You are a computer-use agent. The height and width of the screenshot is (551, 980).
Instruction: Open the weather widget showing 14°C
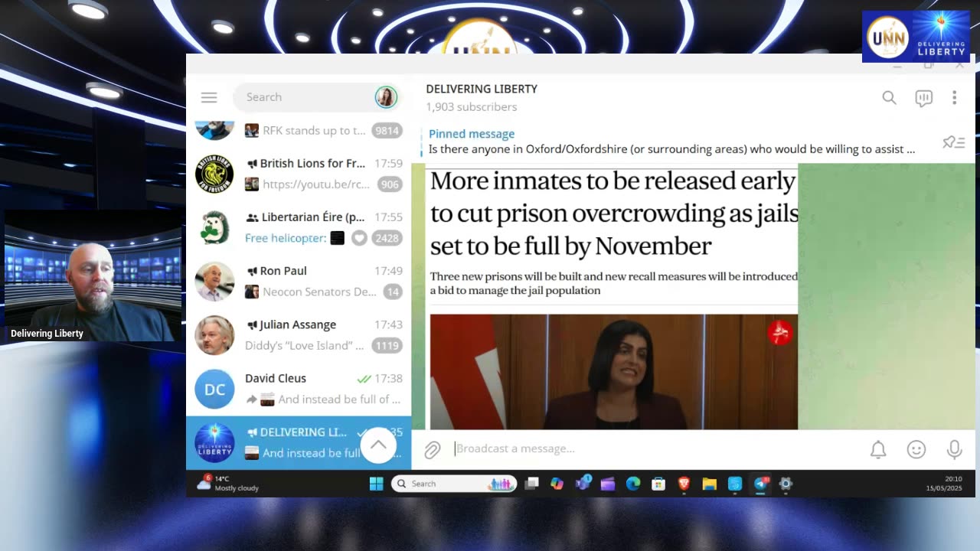[x=228, y=483]
